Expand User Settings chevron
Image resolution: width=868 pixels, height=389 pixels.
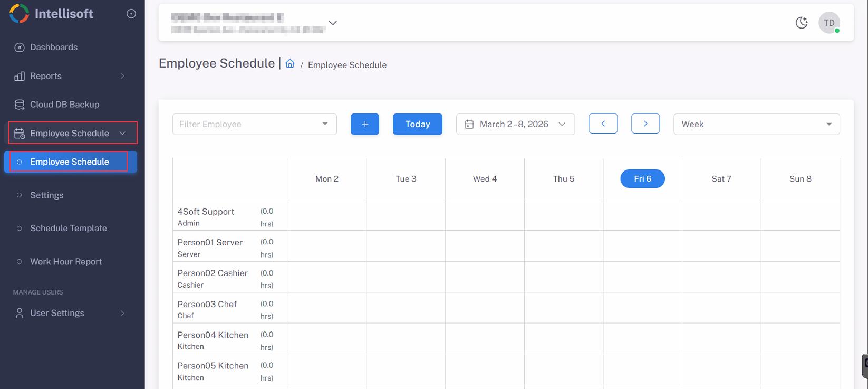point(122,313)
